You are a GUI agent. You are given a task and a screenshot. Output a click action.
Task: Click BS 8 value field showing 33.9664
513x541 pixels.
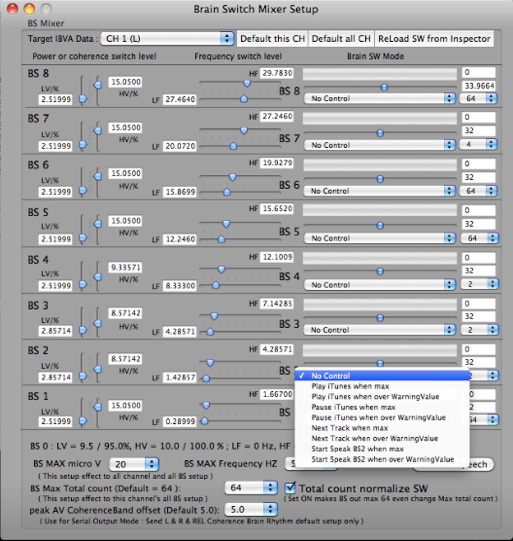479,86
